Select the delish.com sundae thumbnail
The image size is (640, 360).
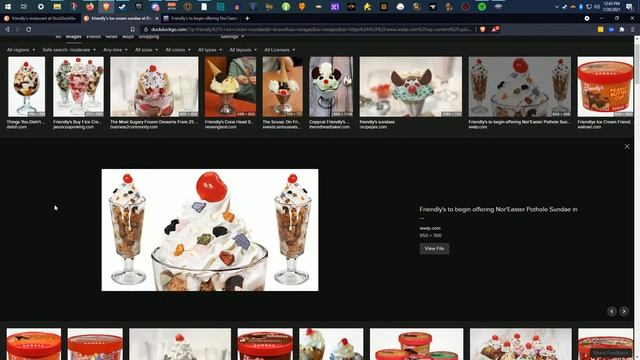click(27, 87)
